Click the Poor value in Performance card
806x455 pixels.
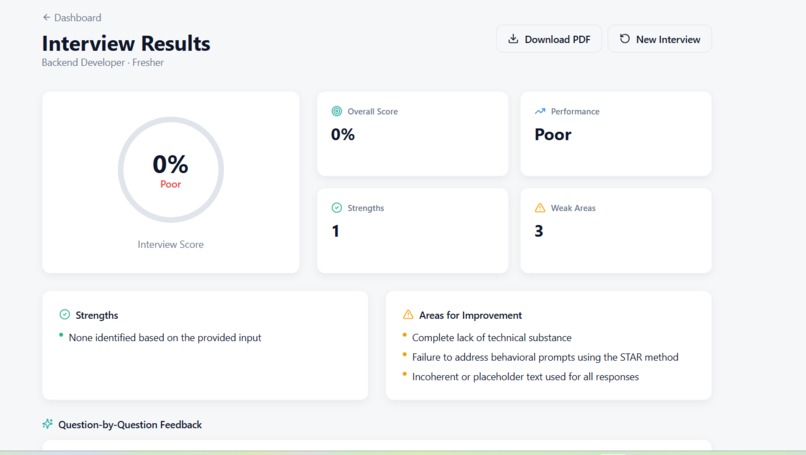[553, 135]
